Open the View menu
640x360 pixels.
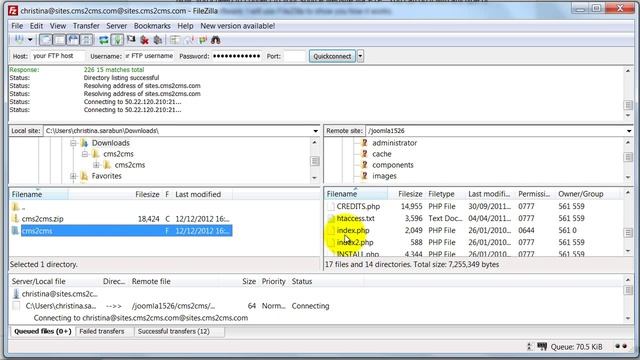coord(58,26)
